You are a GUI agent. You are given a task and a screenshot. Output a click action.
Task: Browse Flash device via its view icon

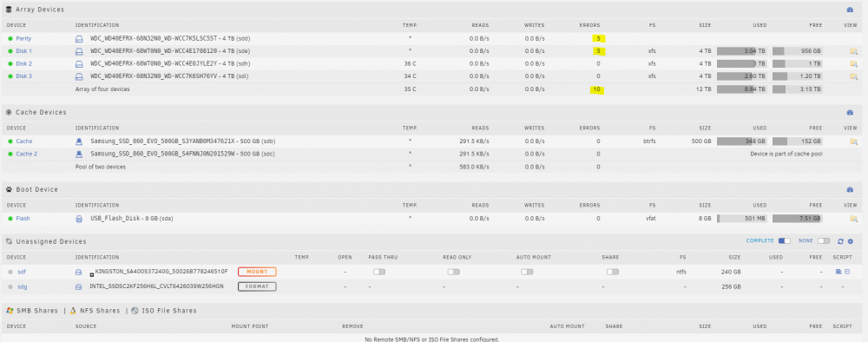click(x=853, y=219)
